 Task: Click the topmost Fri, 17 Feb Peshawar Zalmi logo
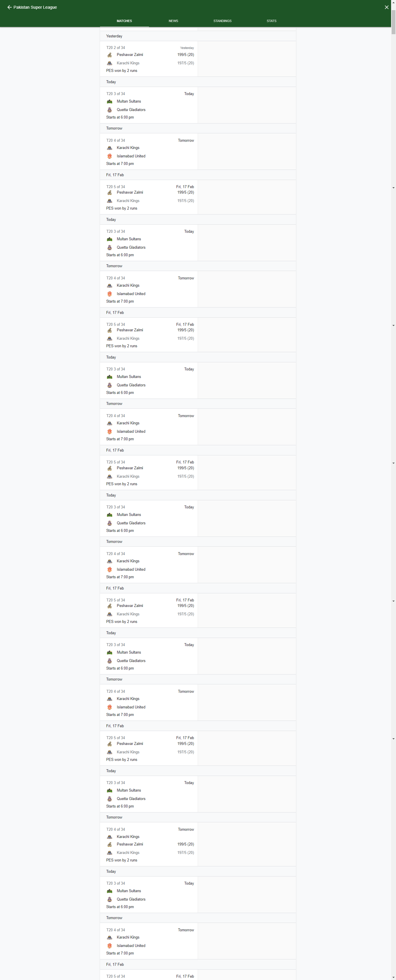tap(110, 192)
